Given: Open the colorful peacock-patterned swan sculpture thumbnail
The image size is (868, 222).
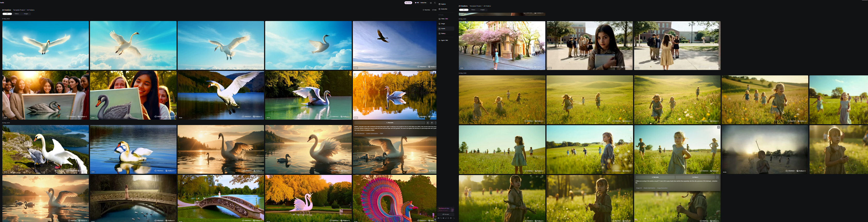Looking at the screenshot, I should (x=394, y=198).
